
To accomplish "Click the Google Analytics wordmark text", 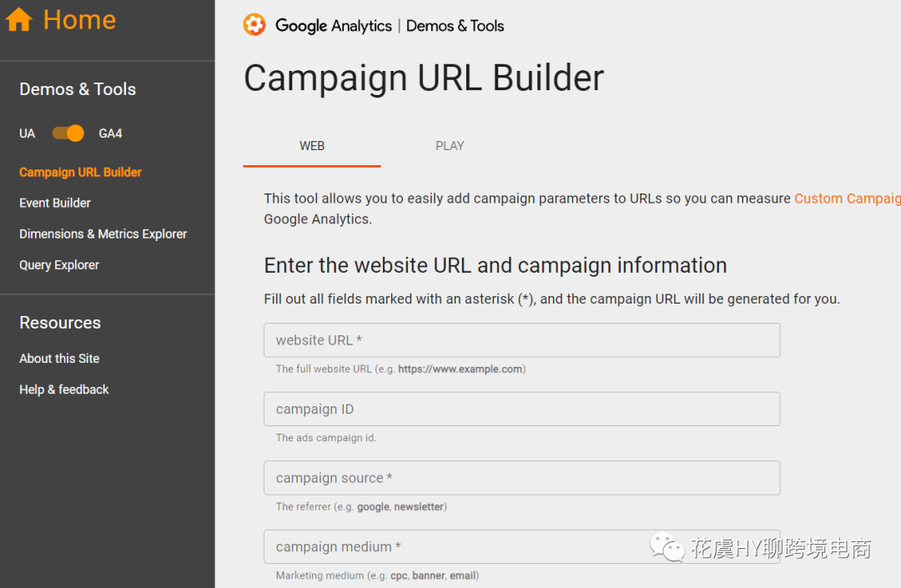I will tap(333, 26).
